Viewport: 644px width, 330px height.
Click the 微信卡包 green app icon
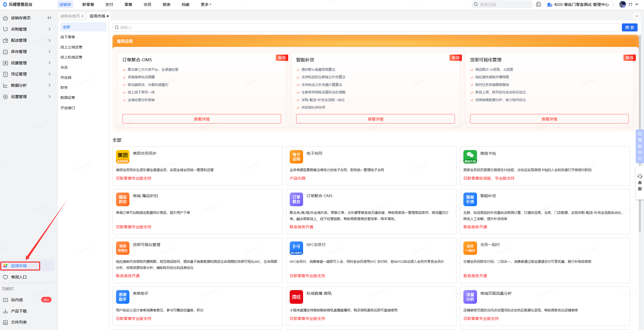pyautogui.click(x=470, y=157)
